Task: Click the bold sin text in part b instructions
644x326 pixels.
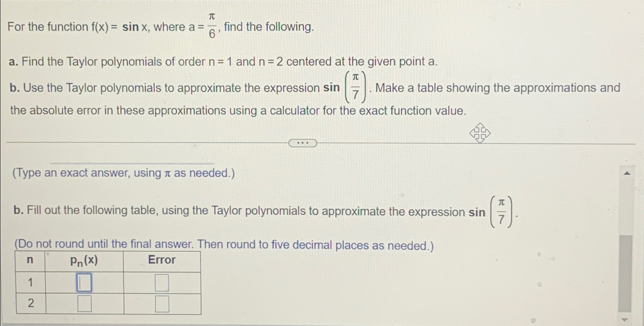Action: [x=478, y=212]
